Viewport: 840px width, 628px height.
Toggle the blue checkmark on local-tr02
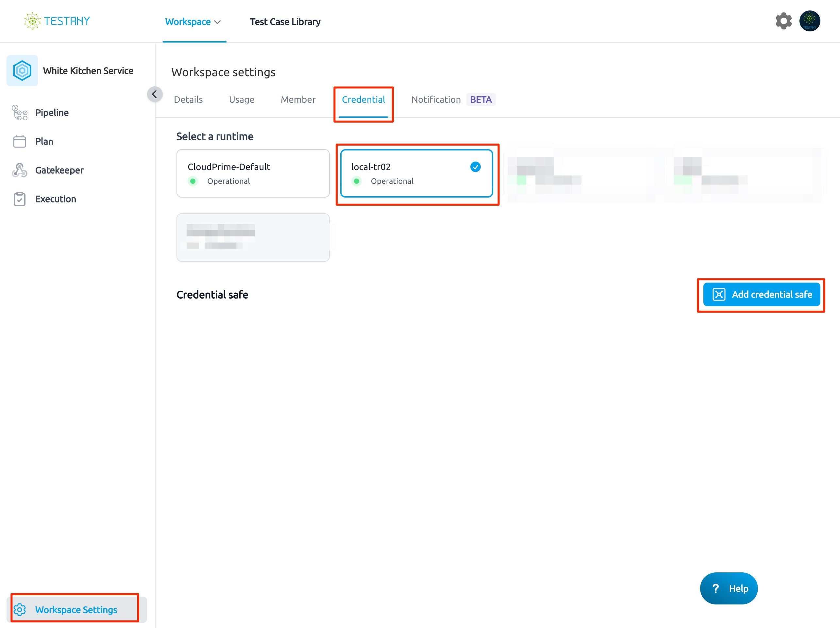476,167
